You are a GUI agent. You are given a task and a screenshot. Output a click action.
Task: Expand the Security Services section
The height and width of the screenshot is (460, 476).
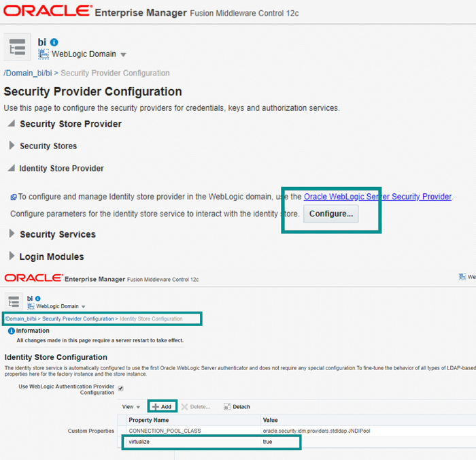12,233
